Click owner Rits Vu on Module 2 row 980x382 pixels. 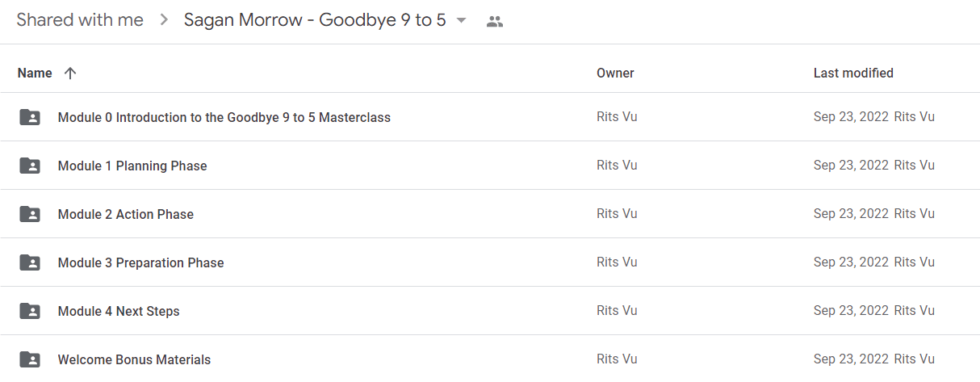click(x=617, y=214)
